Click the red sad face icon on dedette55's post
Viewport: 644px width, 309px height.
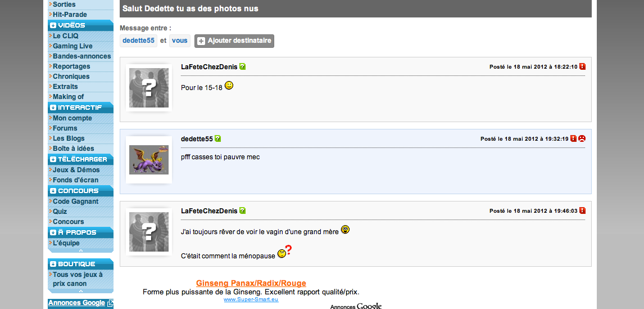click(582, 138)
